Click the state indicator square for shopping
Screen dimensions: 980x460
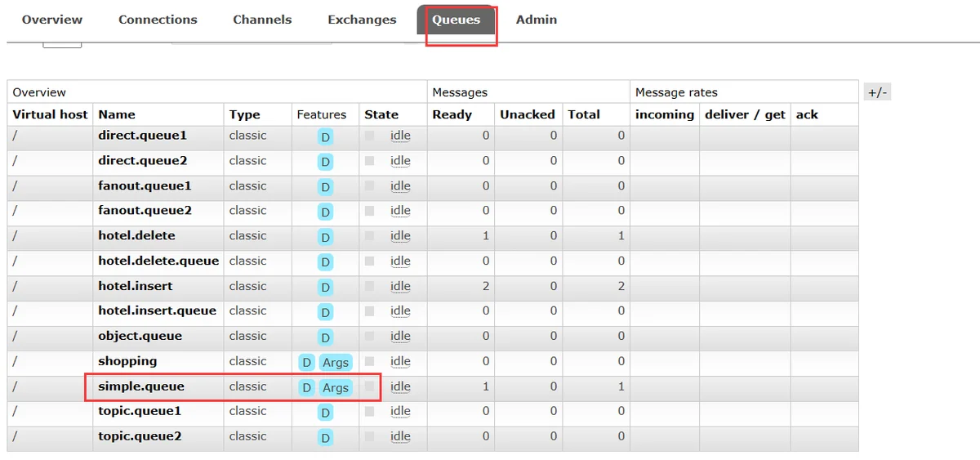point(370,361)
